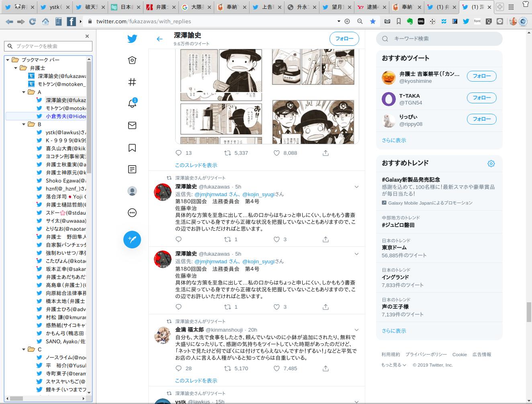Open address bar history dropdown arrow
Screen dimensions: 532x404
click(x=339, y=21)
